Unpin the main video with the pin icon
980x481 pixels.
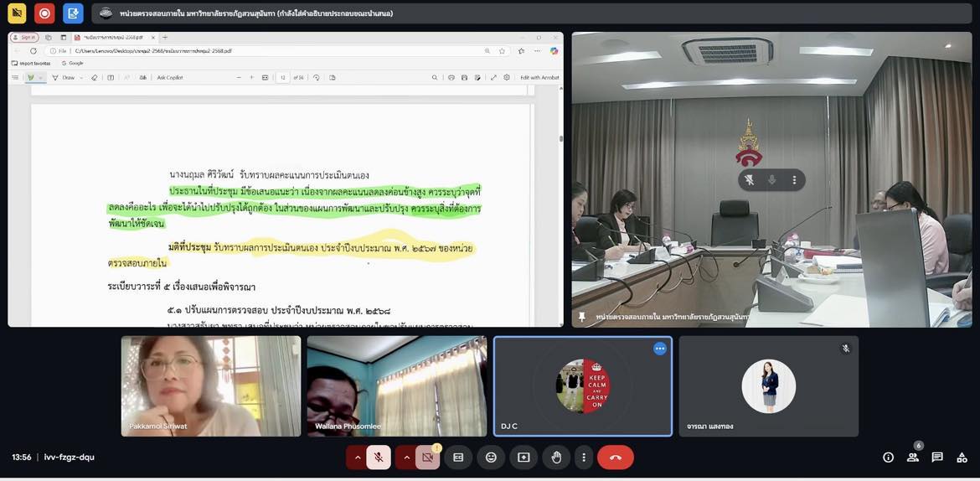[582, 317]
